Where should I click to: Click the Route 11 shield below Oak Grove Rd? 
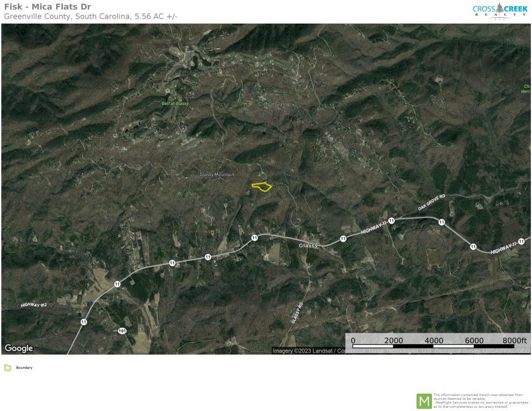[x=442, y=222]
